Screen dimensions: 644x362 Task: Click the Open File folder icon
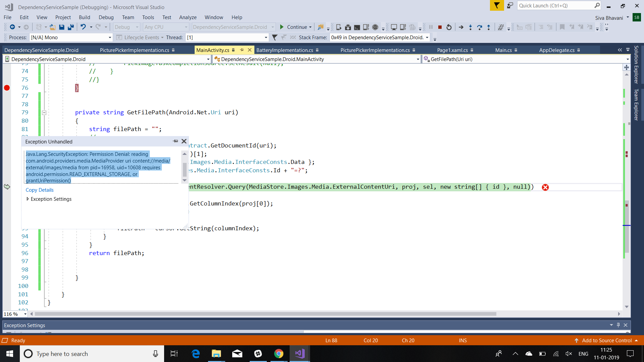(53, 27)
